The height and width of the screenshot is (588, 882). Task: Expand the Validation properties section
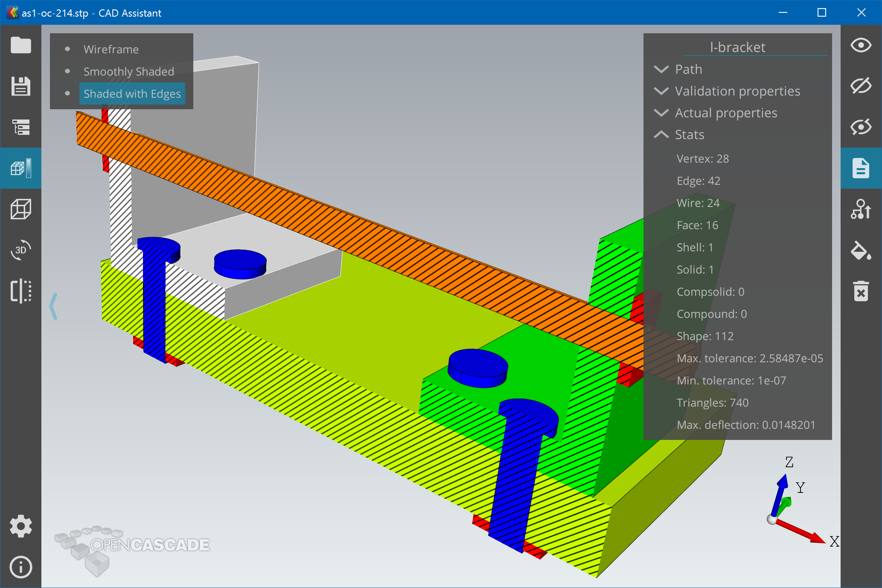click(737, 91)
